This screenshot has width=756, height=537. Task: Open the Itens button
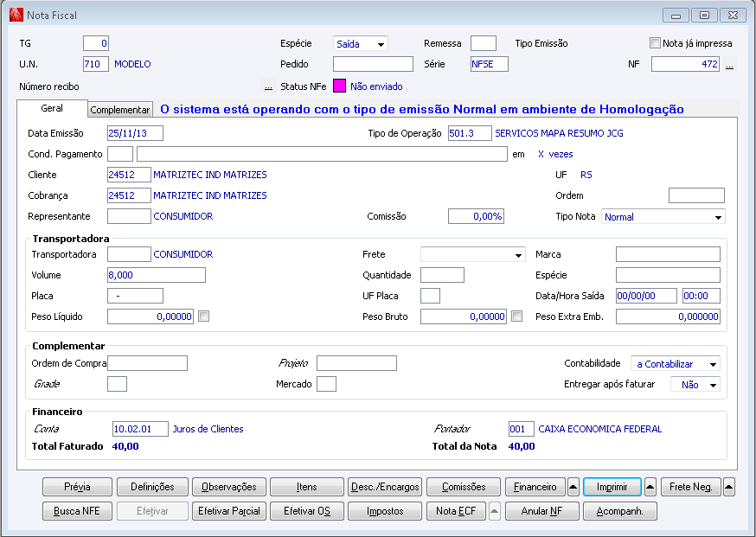(307, 487)
